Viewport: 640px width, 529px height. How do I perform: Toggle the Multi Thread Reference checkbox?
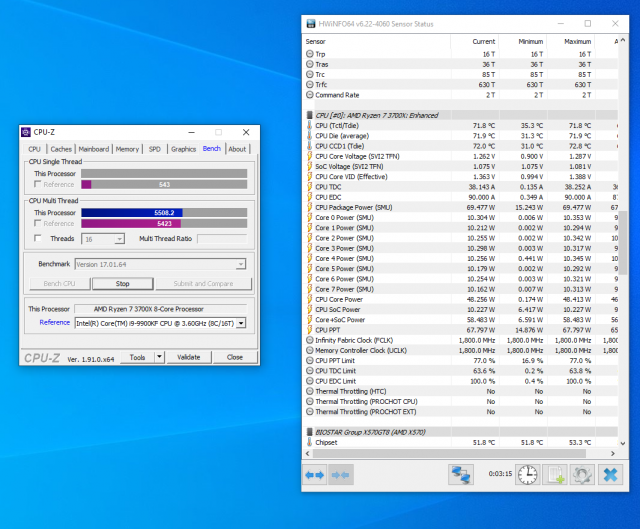tap(38, 223)
